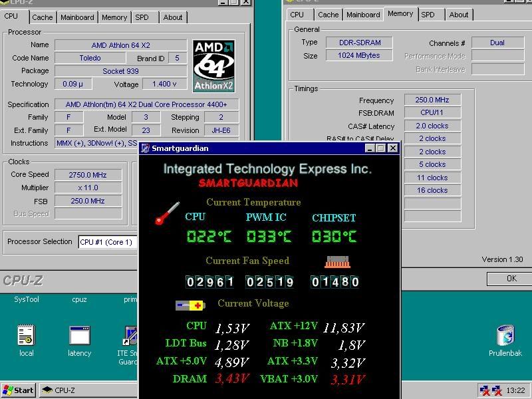Click the ATX +12V reading '11,83V'

[344, 327]
